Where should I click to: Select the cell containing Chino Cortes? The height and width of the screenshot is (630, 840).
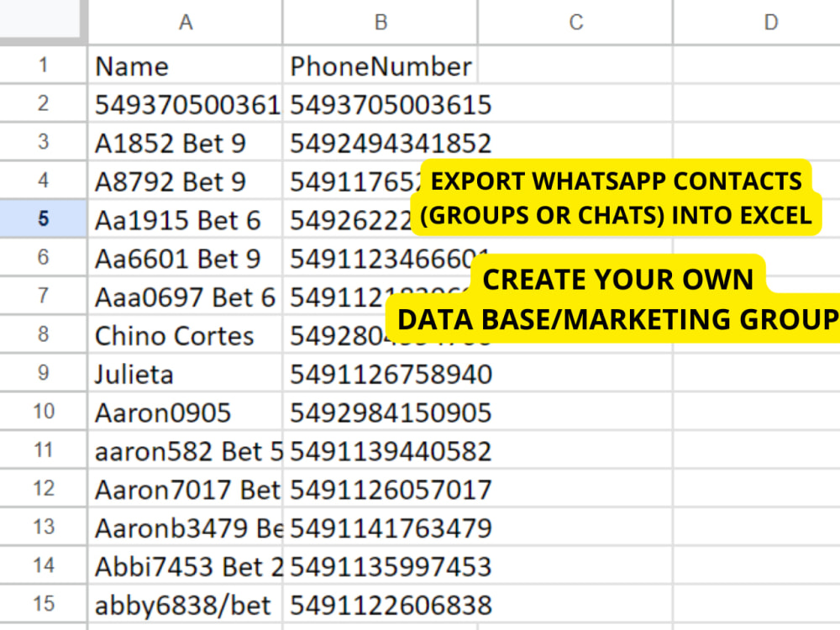pos(185,335)
